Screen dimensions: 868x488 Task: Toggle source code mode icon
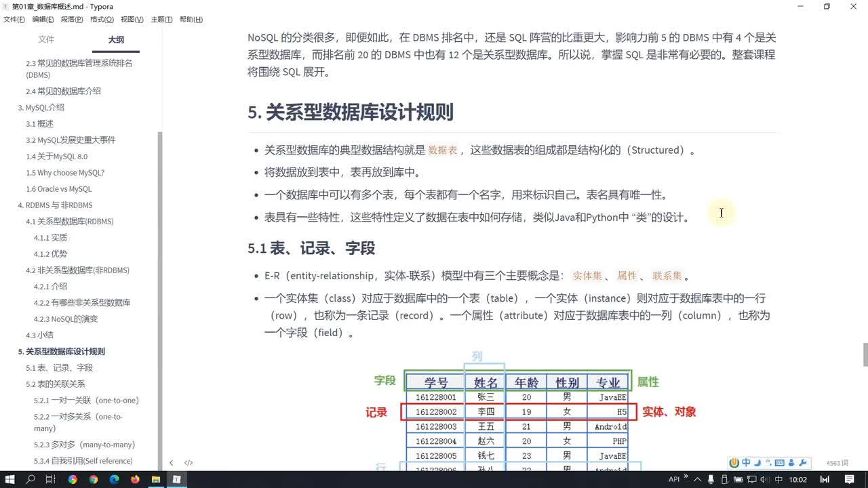[x=189, y=463]
